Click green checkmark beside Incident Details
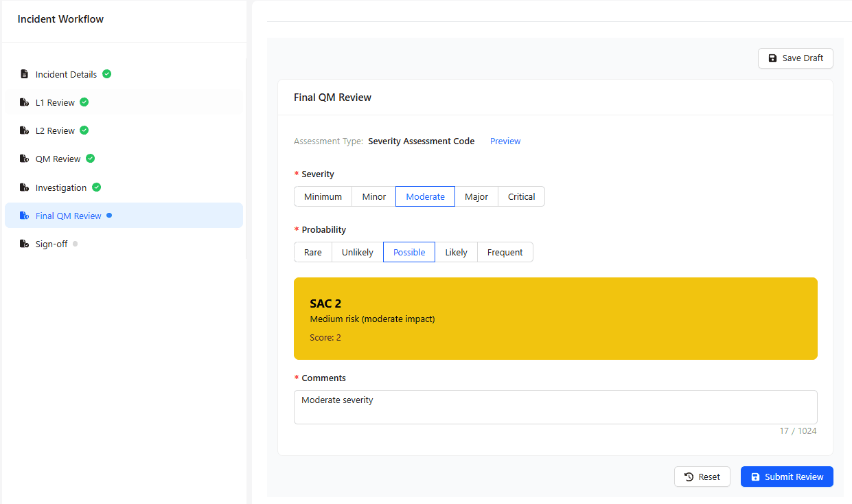Screen dimensions: 852x504 pyautogui.click(x=107, y=74)
